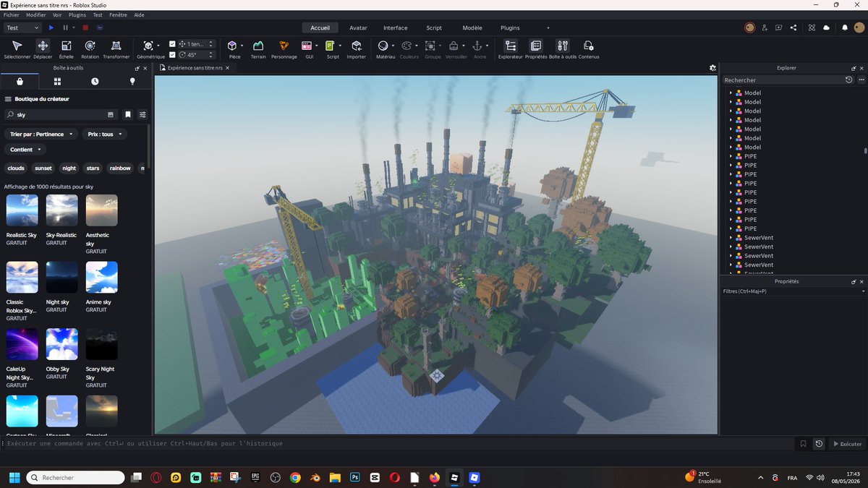Start the play test with blue Play button
868x488 pixels.
pyautogui.click(x=51, y=27)
